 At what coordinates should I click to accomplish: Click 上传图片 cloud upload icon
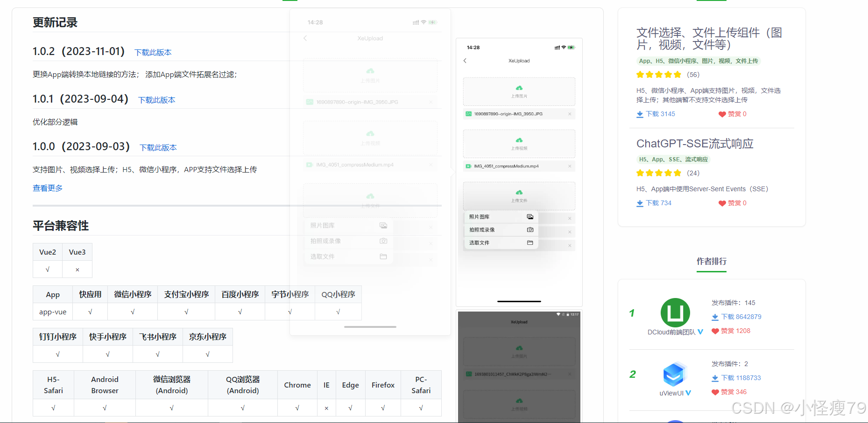click(x=519, y=88)
